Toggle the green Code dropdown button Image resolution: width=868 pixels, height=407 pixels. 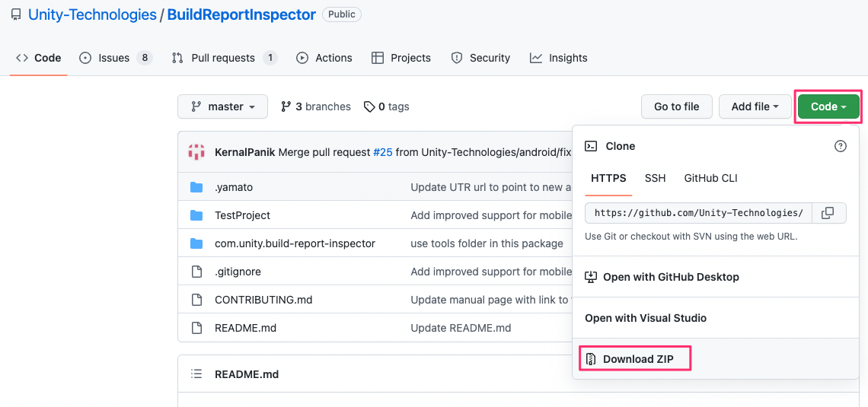(828, 107)
